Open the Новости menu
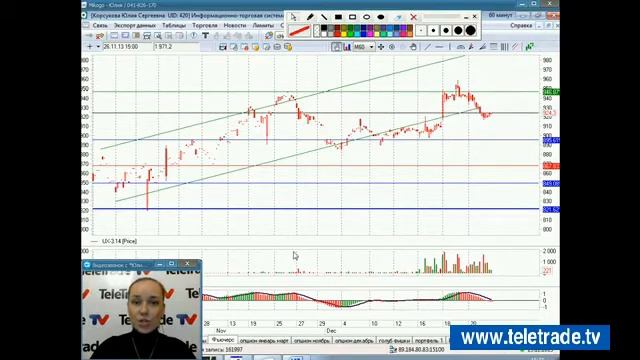This screenshot has width=640, height=360. pyautogui.click(x=235, y=25)
